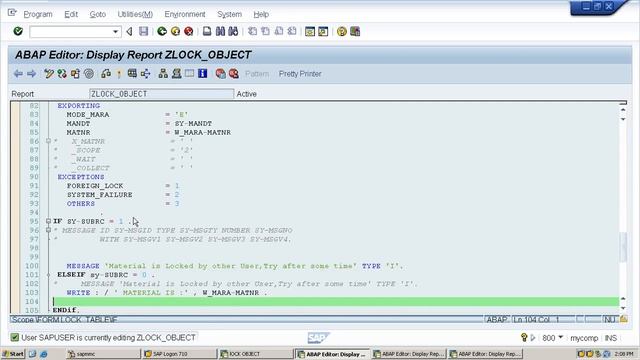Click the Pretty Printer button
Viewport: 640px width, 360px height.
coord(300,74)
